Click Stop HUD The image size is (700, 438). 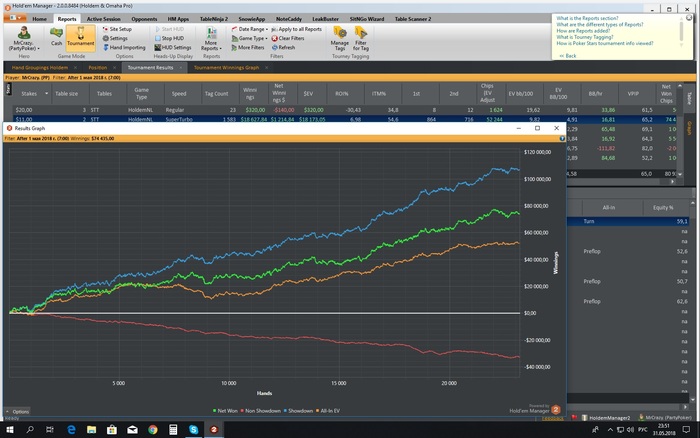tap(169, 38)
